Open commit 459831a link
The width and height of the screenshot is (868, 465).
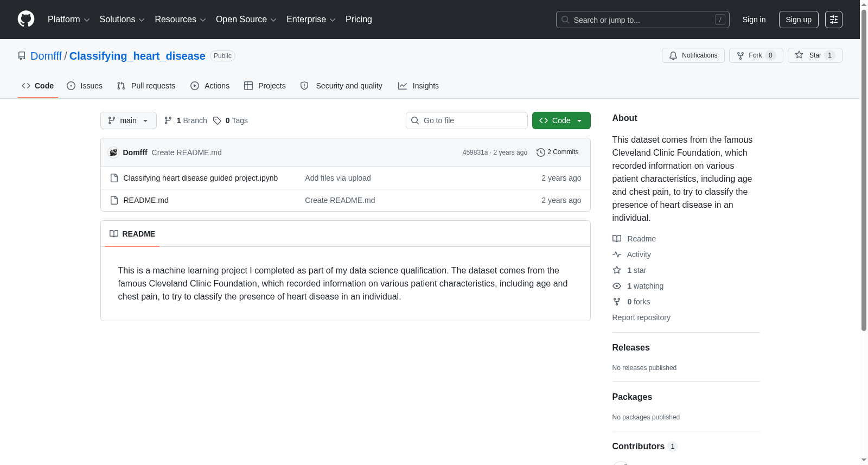(475, 152)
